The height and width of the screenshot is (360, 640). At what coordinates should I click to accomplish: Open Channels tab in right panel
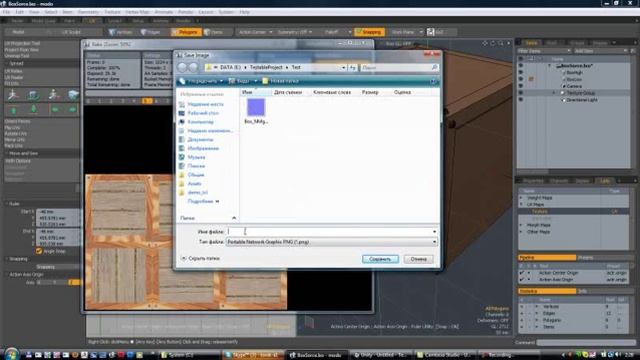(x=559, y=180)
